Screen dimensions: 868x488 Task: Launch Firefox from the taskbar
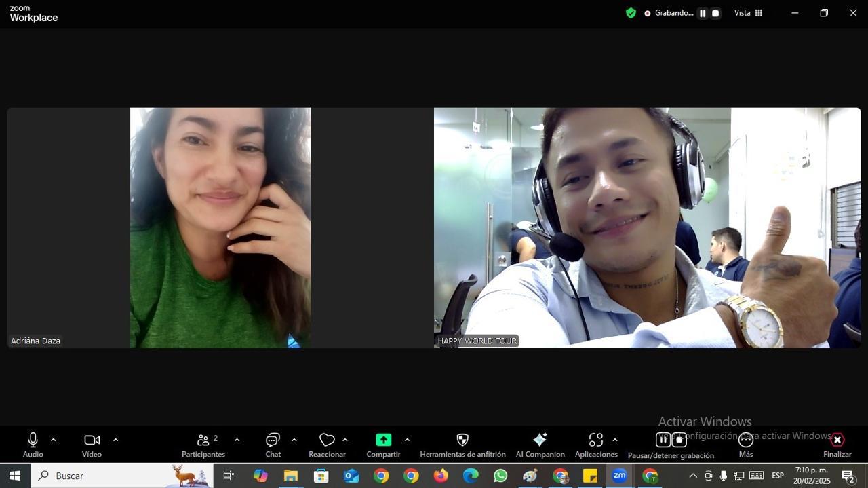[x=441, y=476]
